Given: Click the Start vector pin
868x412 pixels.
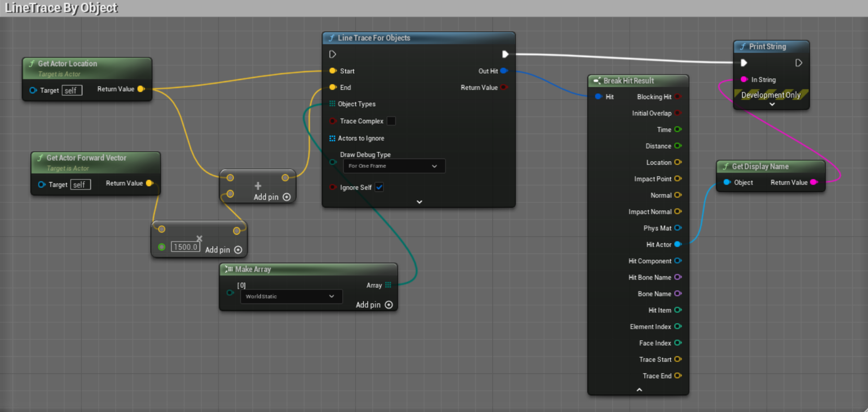Looking at the screenshot, I should coord(333,71).
